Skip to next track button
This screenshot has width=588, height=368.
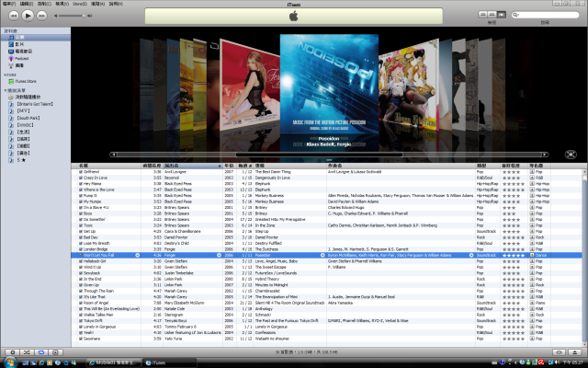(41, 16)
